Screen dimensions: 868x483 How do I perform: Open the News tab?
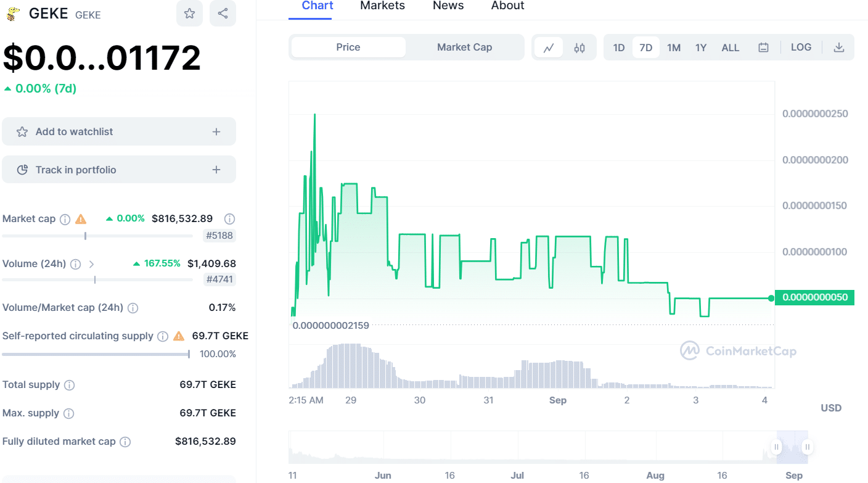[448, 6]
